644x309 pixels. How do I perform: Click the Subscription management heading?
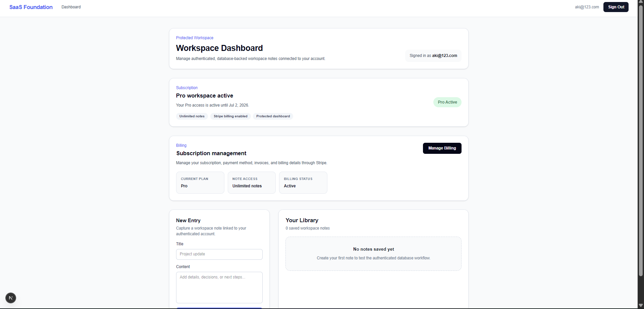tap(211, 153)
